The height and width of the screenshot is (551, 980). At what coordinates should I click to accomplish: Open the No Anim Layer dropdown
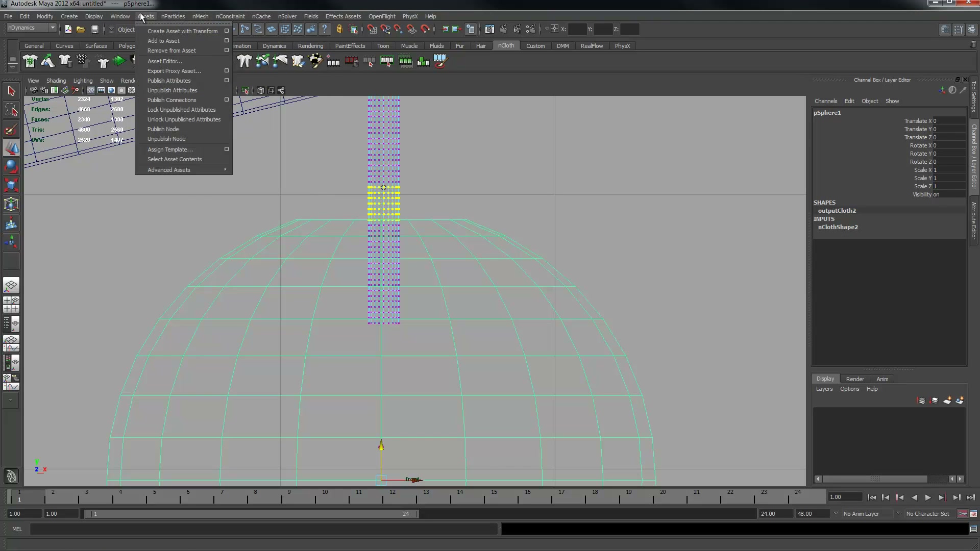click(871, 514)
